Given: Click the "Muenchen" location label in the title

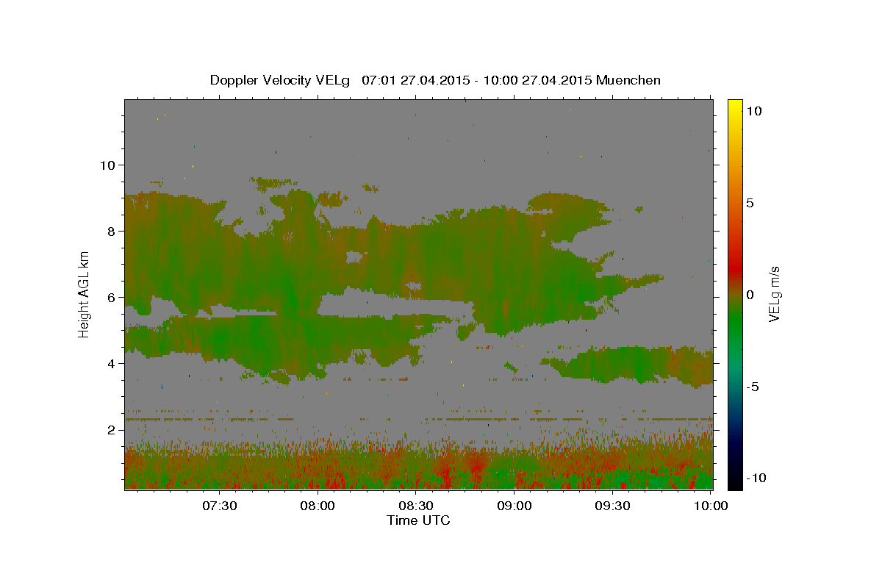Looking at the screenshot, I should tap(629, 80).
